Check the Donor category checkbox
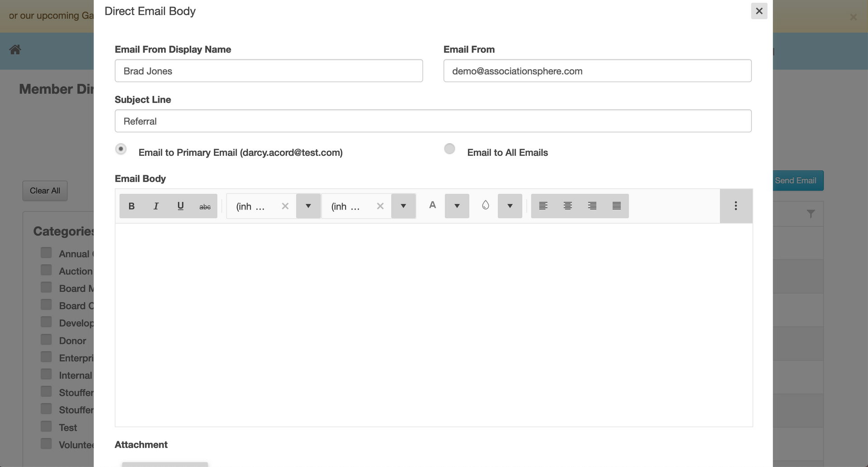This screenshot has height=467, width=868. click(46, 340)
